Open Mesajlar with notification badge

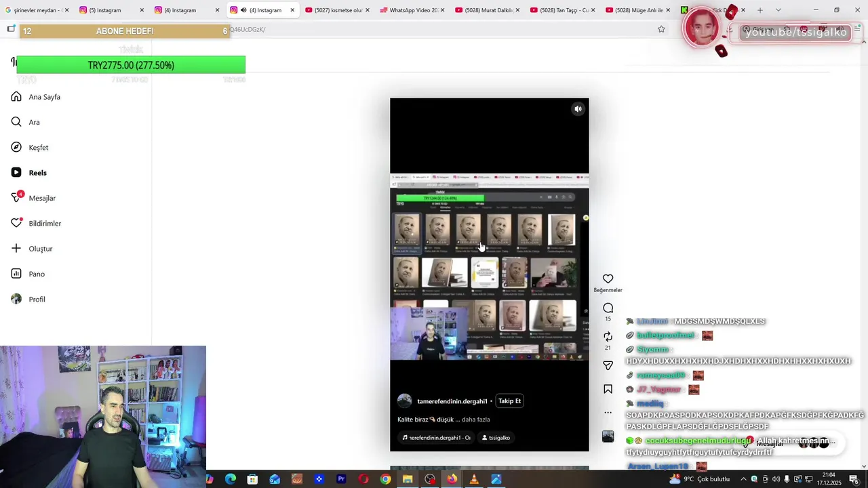tap(33, 198)
